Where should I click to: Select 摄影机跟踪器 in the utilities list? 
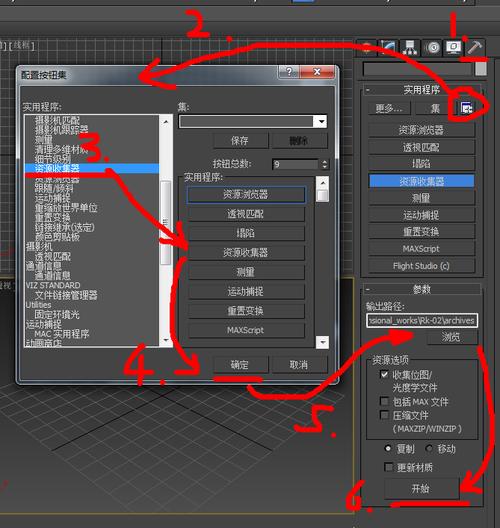coord(62,129)
